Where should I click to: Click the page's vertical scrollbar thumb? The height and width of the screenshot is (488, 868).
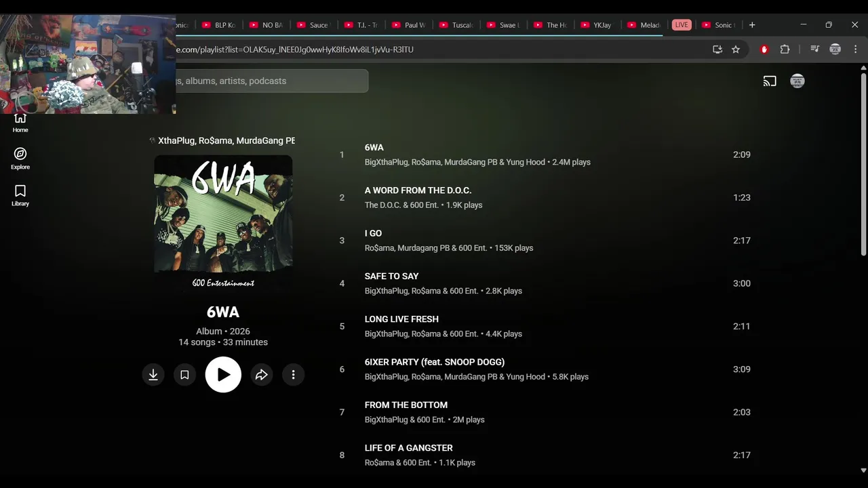click(863, 164)
